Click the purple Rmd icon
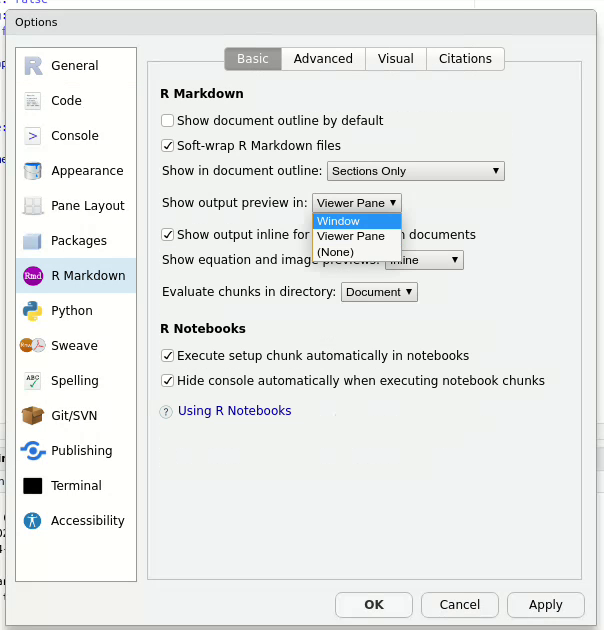The height and width of the screenshot is (630, 604). click(x=33, y=276)
